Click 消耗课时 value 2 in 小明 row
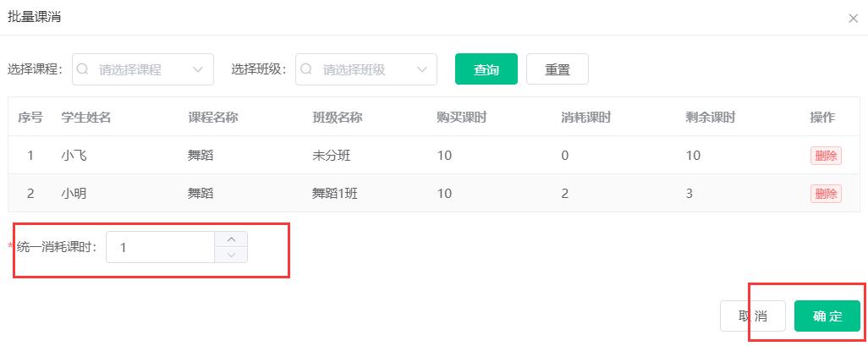 pyautogui.click(x=564, y=193)
